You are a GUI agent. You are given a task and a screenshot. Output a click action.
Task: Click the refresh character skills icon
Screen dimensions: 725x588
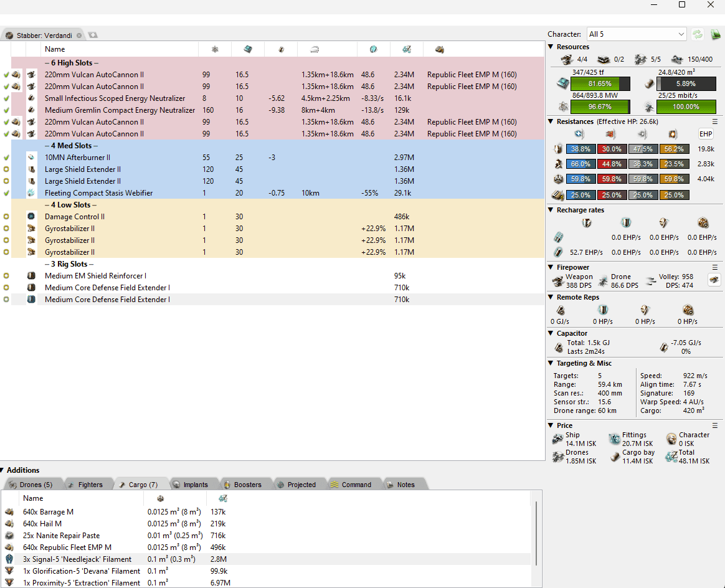(x=697, y=34)
